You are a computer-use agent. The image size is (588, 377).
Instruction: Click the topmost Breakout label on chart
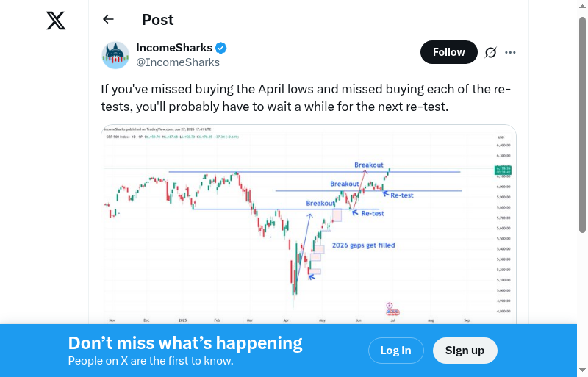[369, 165]
